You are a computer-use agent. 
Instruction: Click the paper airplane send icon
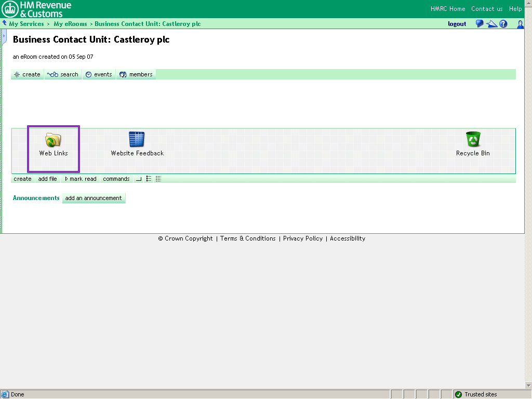point(491,23)
